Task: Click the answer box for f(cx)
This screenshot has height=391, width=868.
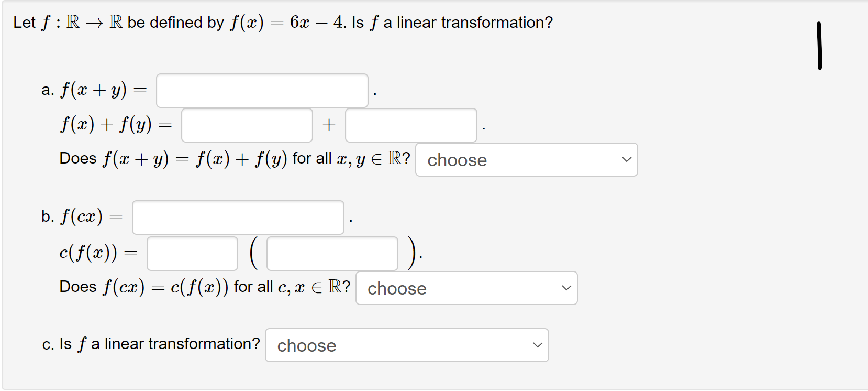Action: pyautogui.click(x=238, y=217)
